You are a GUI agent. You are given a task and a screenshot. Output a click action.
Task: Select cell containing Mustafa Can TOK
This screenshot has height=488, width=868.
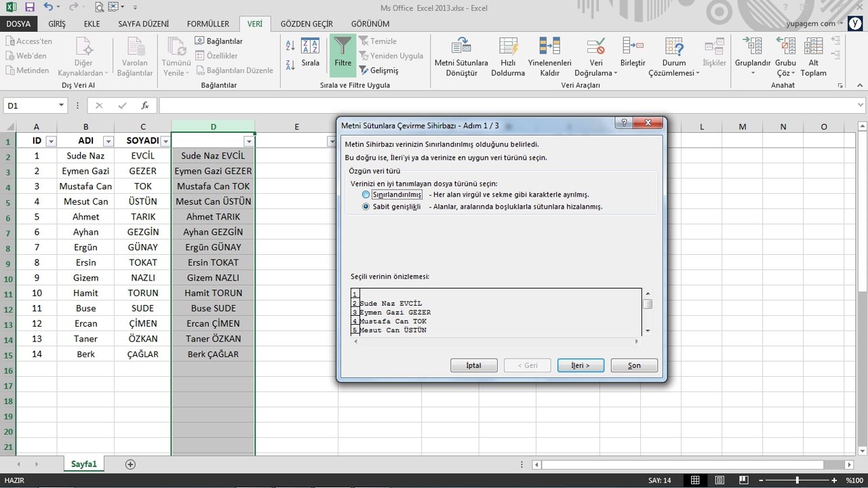[213, 186]
